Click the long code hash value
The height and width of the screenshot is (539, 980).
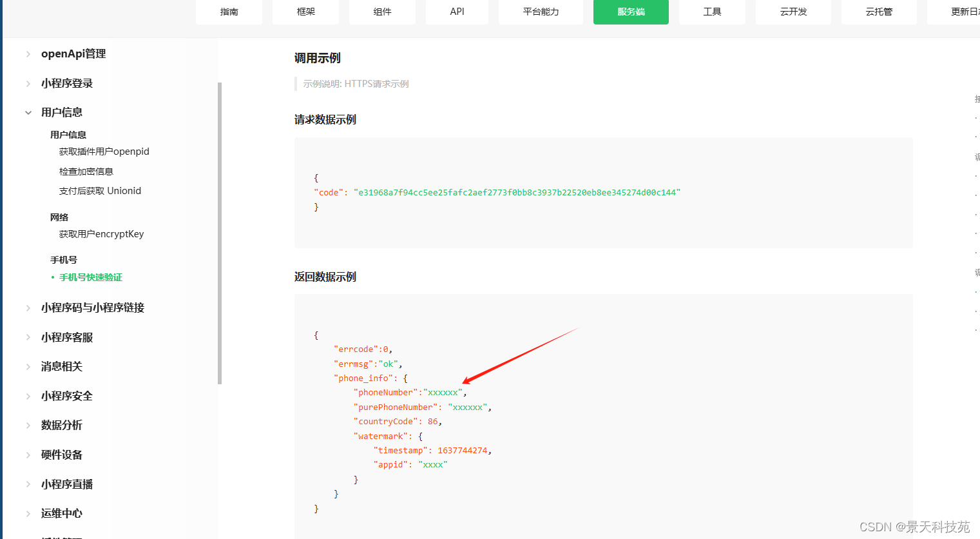point(517,193)
